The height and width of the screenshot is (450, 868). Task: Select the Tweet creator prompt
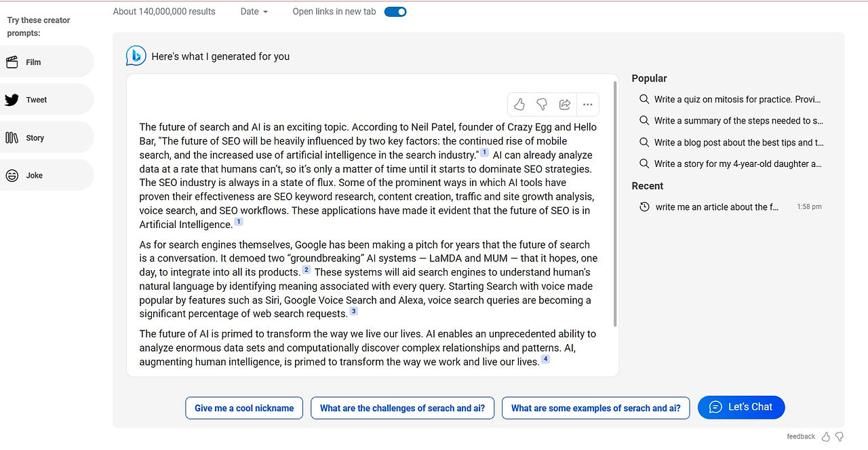click(46, 100)
